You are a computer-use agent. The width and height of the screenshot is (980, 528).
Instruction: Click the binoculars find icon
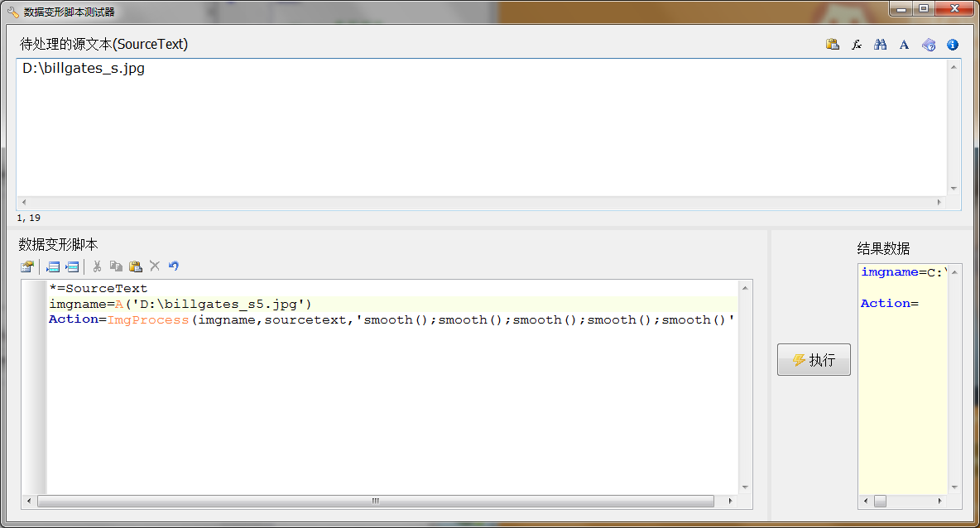click(881, 45)
